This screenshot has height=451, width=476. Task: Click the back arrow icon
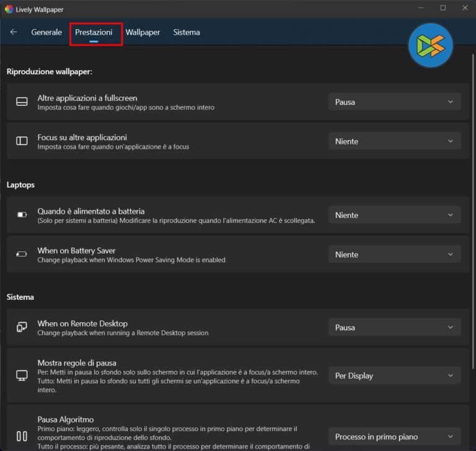(14, 32)
